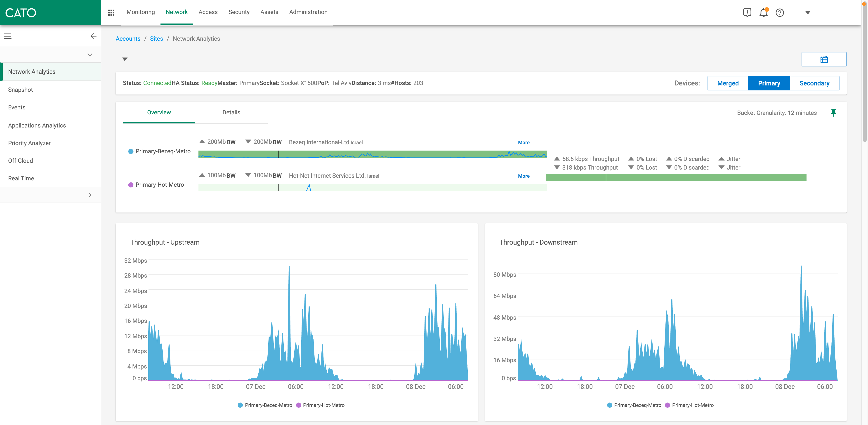Viewport: 868px width, 425px height.
Task: Open the Security top menu
Action: pos(238,12)
